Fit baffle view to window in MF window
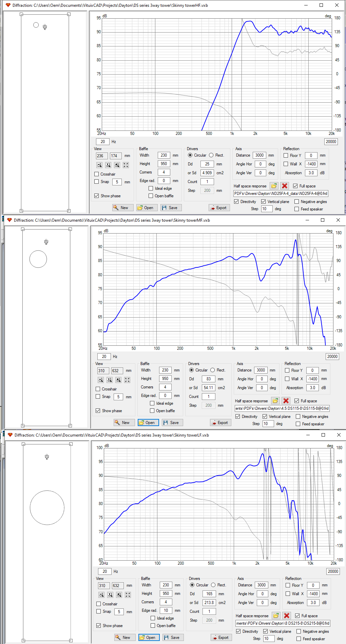The height and width of the screenshot is (644, 346). [x=127, y=380]
